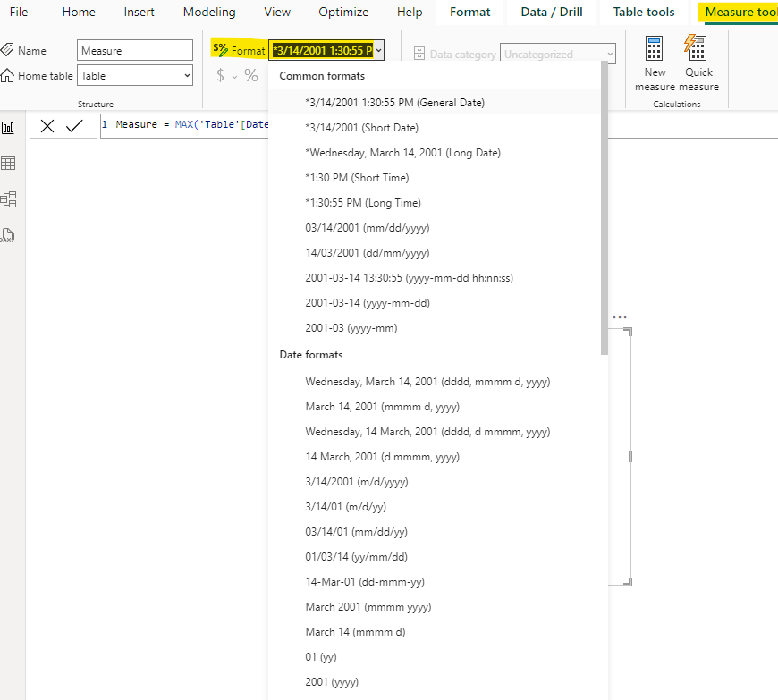Viewport: 778px width, 700px height.
Task: Cancel the formula with the X icon
Action: pos(47,126)
